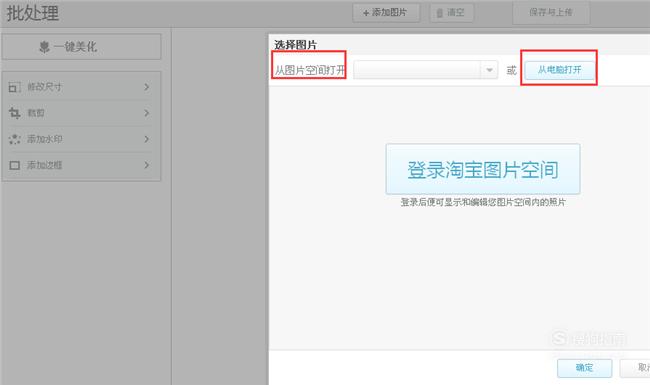650x385 pixels.
Task: Click the 批处理 heading text
Action: pos(32,13)
